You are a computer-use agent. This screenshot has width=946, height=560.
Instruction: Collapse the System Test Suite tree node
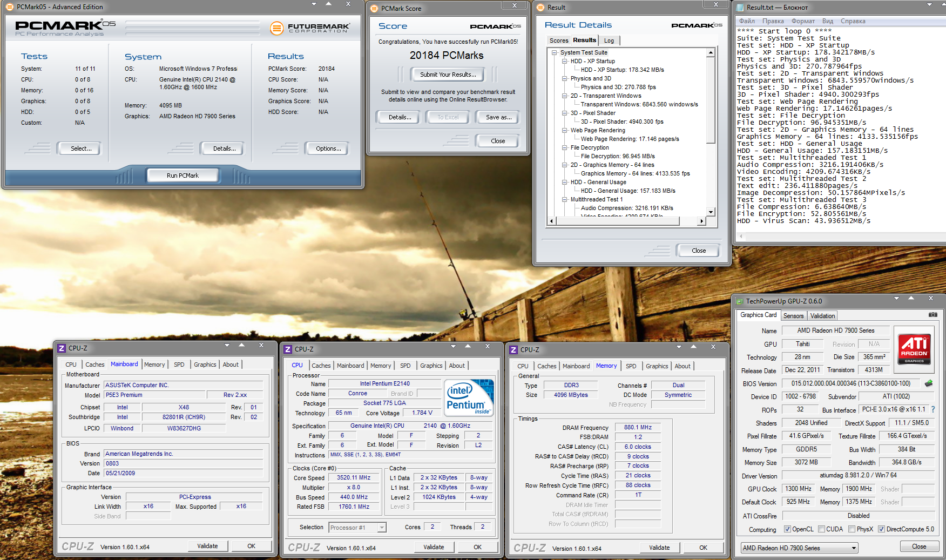point(555,53)
